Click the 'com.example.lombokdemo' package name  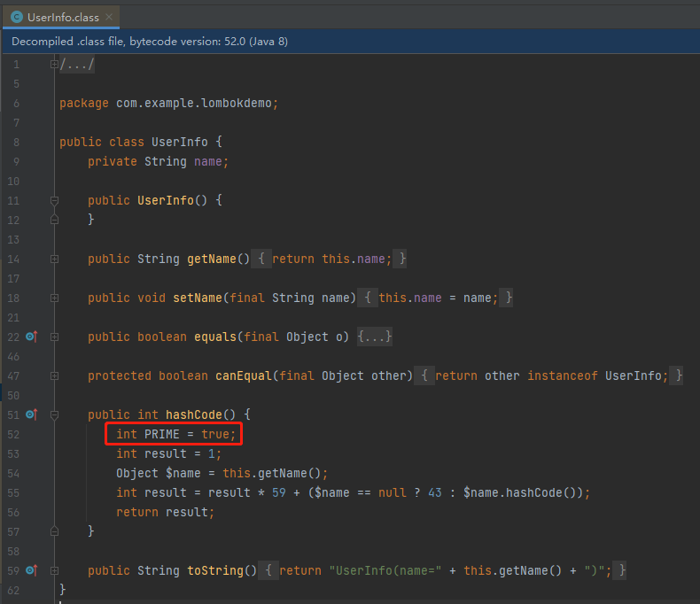(194, 103)
